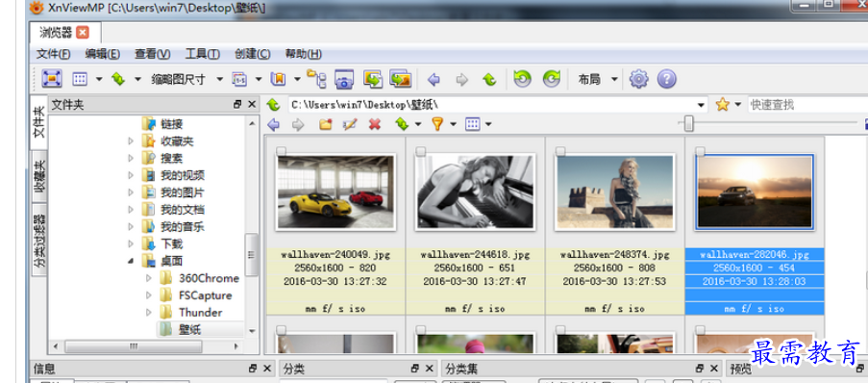Open dropdown arrow beside favorites star
Image resolution: width=868 pixels, height=383 pixels.
[738, 104]
